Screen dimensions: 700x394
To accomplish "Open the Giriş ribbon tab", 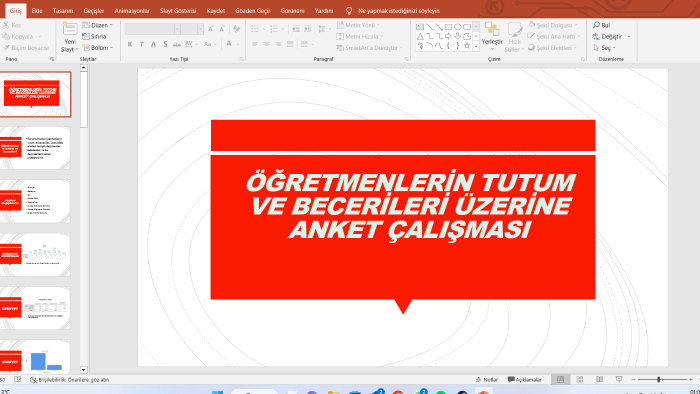I will pyautogui.click(x=16, y=11).
